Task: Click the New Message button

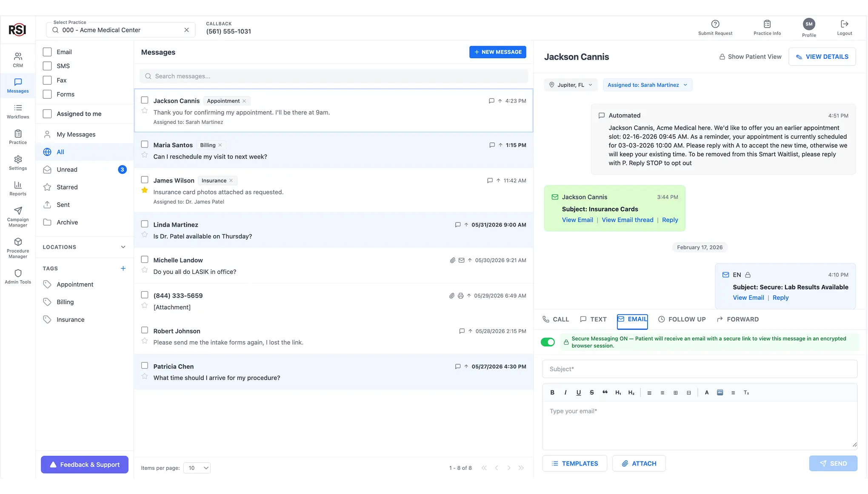Action: pyautogui.click(x=497, y=52)
